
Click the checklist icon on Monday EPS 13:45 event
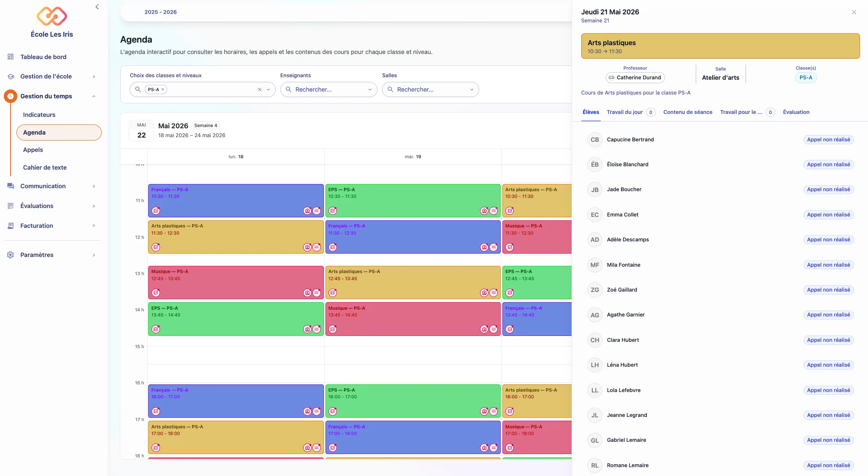pyautogui.click(x=156, y=329)
